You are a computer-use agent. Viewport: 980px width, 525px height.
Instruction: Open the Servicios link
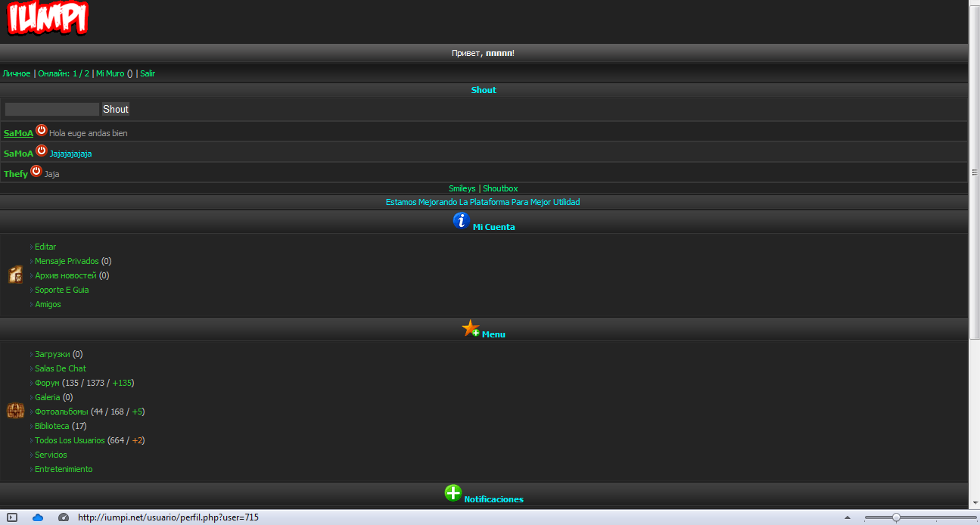point(51,455)
